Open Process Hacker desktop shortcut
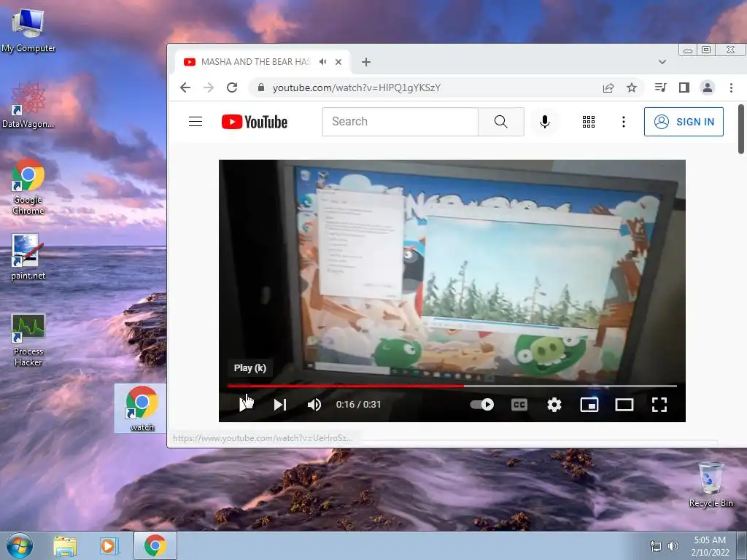 [x=28, y=340]
